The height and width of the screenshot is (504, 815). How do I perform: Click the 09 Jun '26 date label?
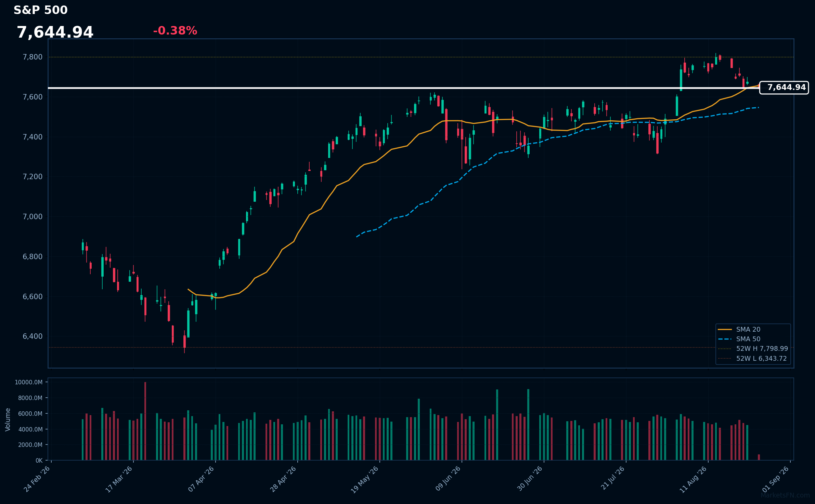pos(448,479)
